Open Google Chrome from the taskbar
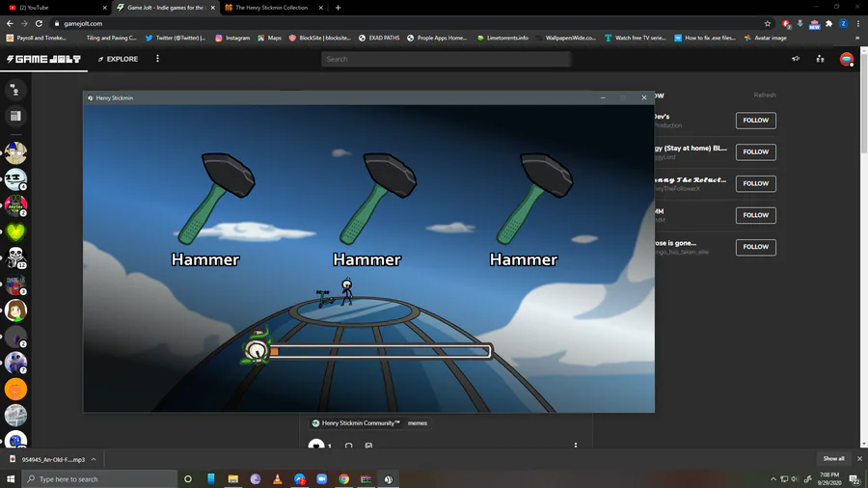The width and height of the screenshot is (868, 488). point(343,479)
